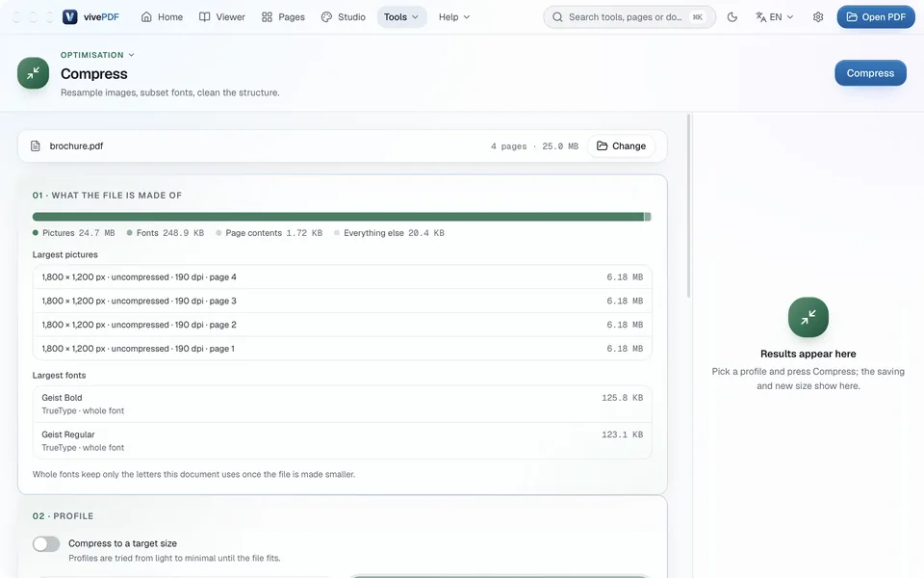Click the Page contents 1.72 KB legend
Viewport: 924px width, 578px height.
coord(269,233)
